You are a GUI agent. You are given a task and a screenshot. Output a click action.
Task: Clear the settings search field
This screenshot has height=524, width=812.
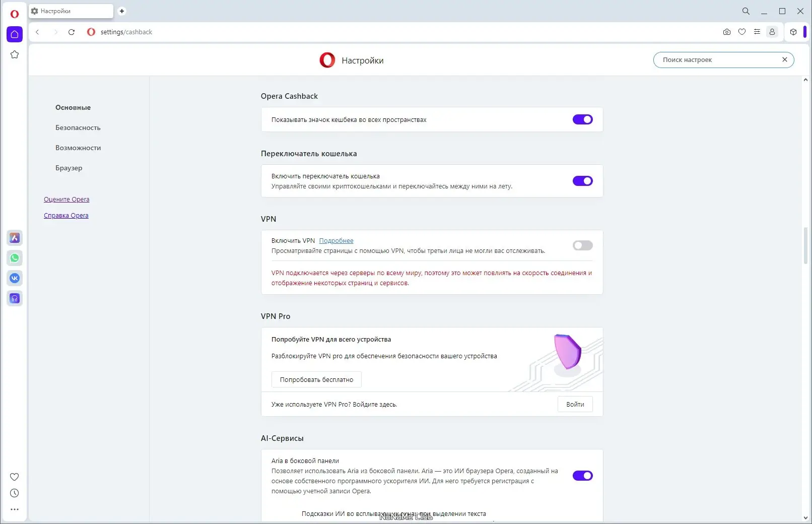pos(784,59)
